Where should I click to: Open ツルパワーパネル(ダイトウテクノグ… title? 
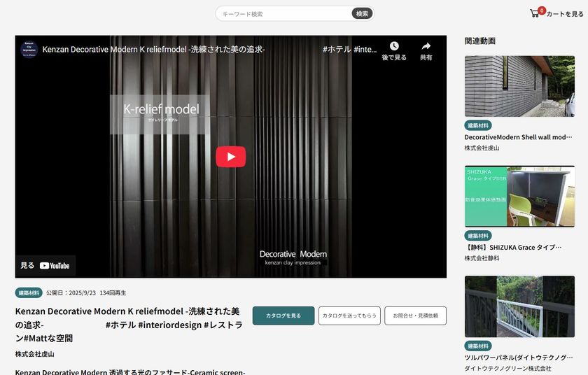point(518,358)
